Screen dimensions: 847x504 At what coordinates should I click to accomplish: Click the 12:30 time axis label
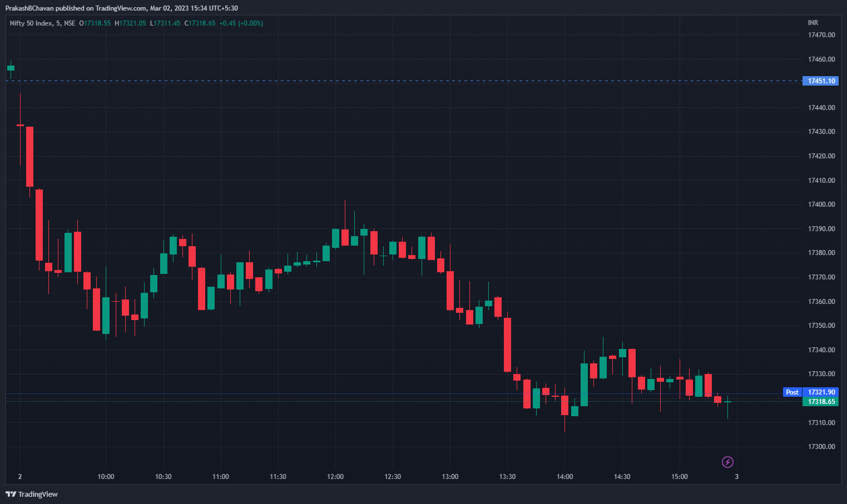(x=393, y=477)
